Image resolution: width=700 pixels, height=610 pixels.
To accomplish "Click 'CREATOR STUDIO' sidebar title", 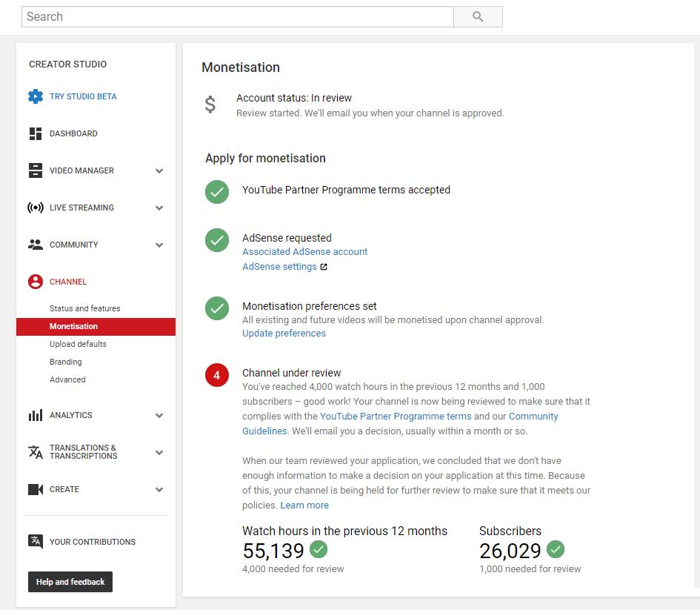I will 68,64.
